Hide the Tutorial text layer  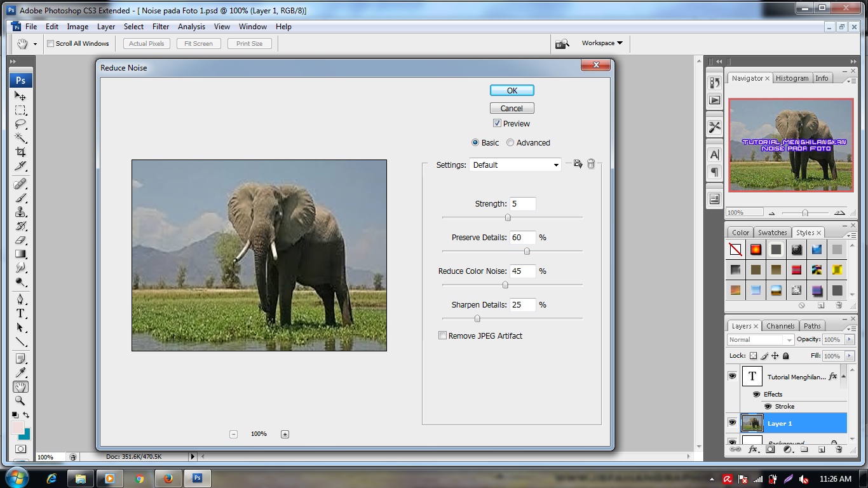pyautogui.click(x=732, y=376)
